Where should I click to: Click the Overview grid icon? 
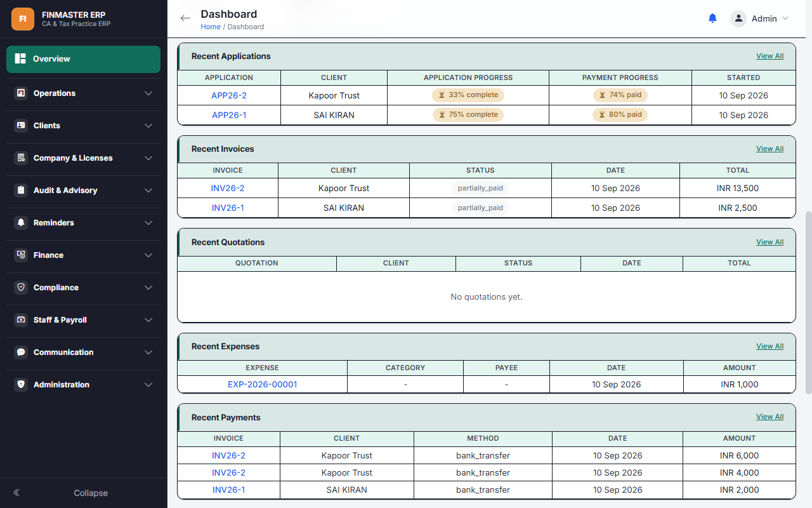(20, 58)
